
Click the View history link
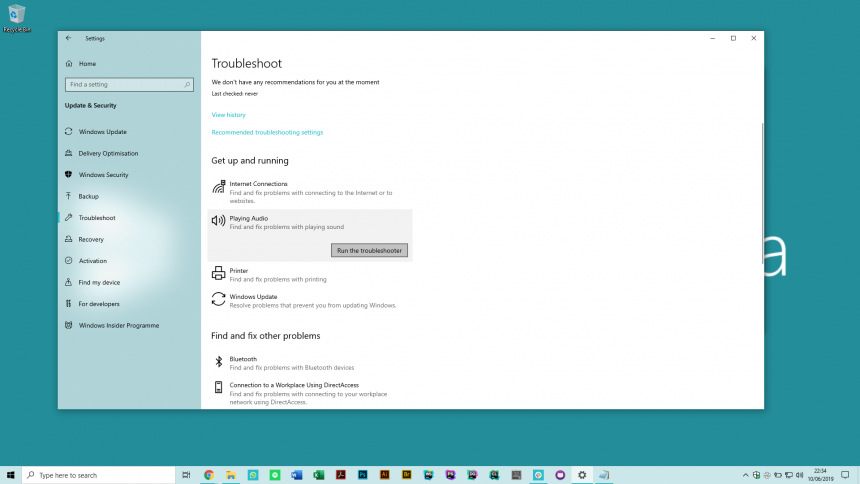coord(229,115)
